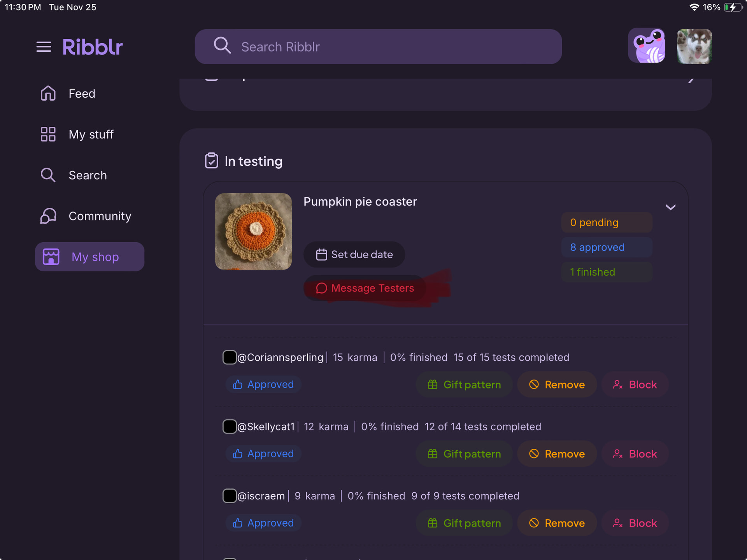Click the Message Testers button
The width and height of the screenshot is (747, 560).
(365, 288)
